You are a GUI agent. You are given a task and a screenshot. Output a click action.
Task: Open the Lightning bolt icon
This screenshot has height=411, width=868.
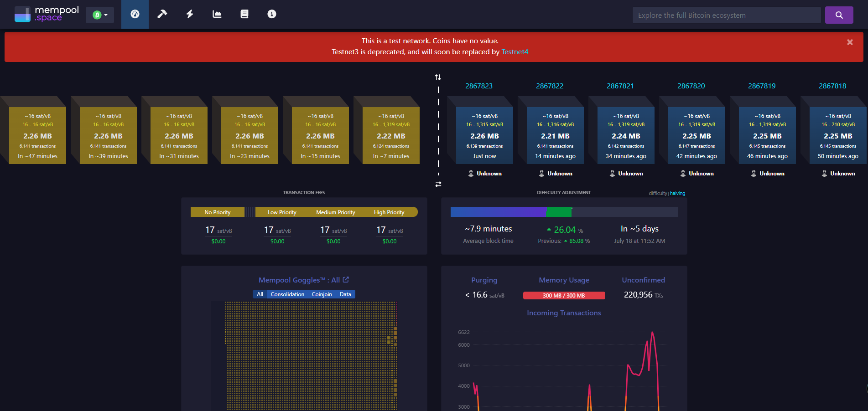[x=190, y=14]
